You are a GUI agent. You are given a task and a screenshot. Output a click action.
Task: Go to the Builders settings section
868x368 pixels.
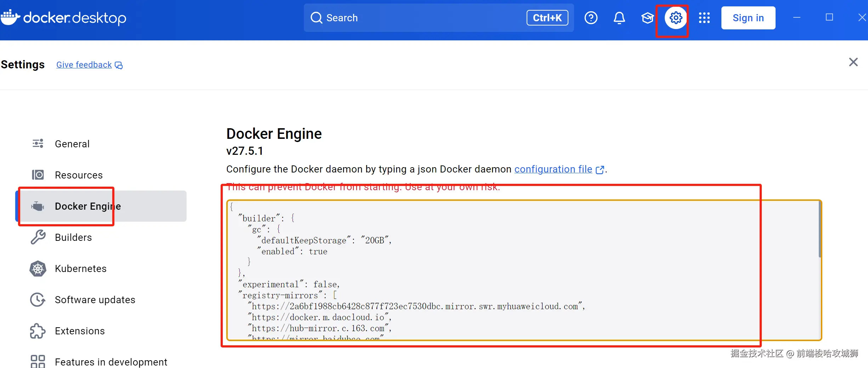point(101,237)
